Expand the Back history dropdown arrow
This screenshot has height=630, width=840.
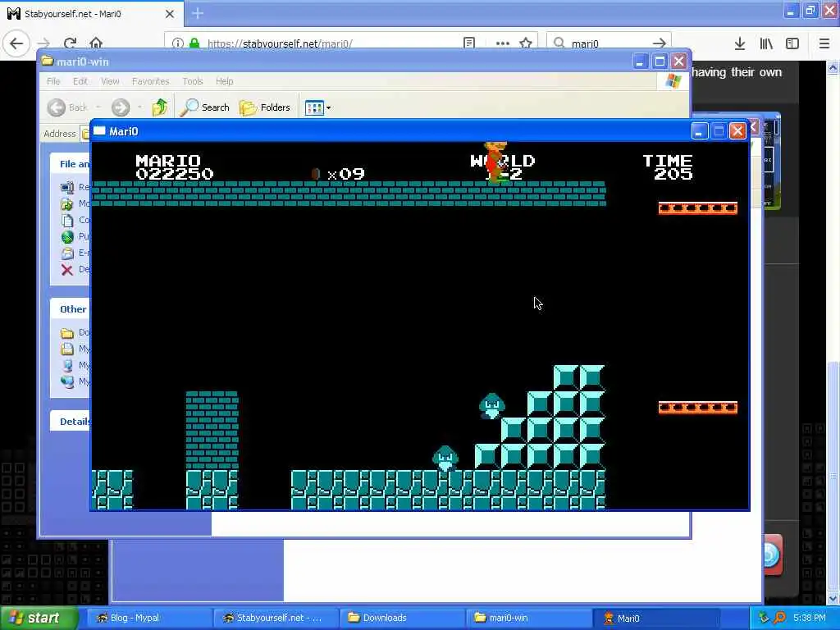(98, 107)
